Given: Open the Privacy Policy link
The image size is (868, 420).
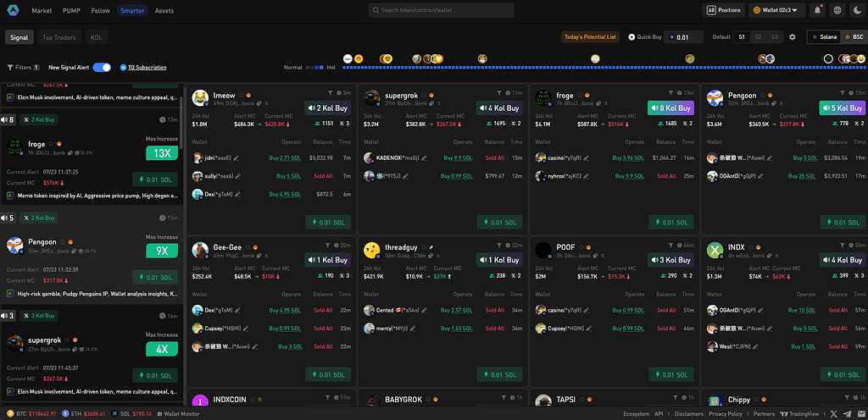Looking at the screenshot, I should 726,413.
